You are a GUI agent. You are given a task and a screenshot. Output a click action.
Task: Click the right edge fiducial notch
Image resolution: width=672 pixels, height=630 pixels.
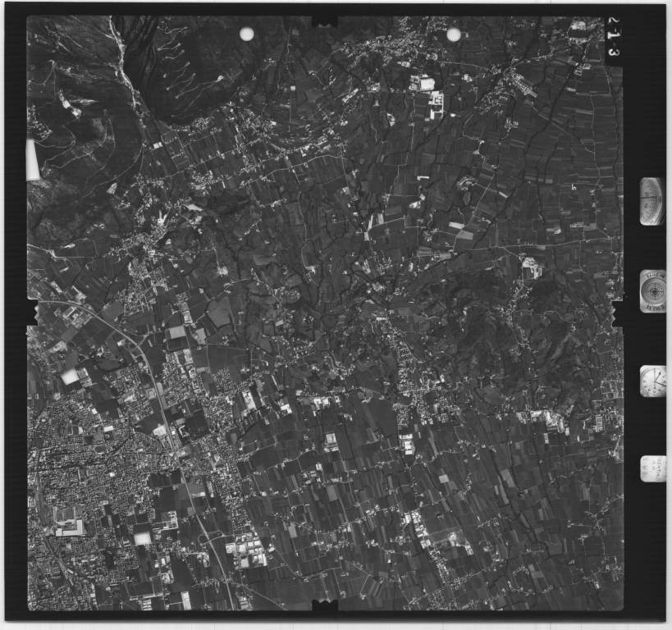coord(617,313)
